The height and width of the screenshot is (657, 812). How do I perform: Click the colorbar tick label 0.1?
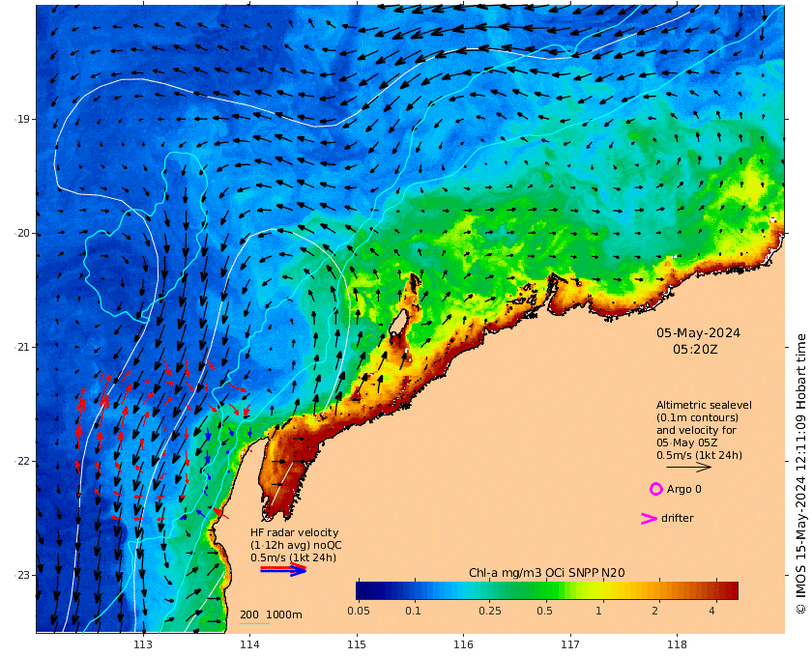(414, 611)
